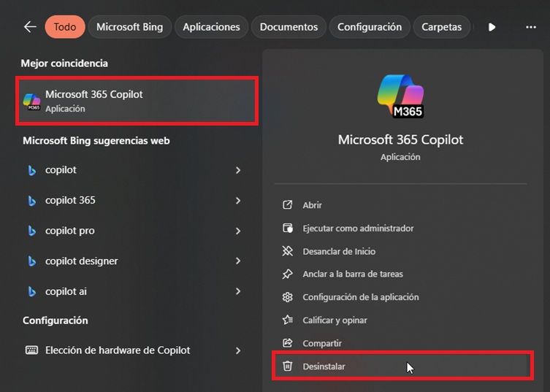
Task: Switch to the Microsoft Bing tab
Action: coord(129,27)
